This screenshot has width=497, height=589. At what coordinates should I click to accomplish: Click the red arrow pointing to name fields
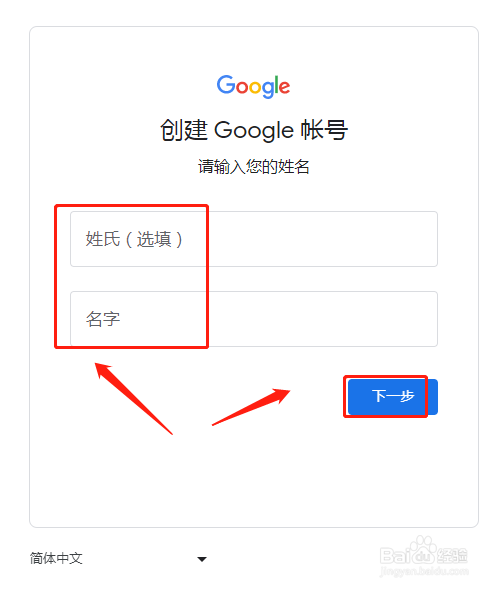point(133,398)
